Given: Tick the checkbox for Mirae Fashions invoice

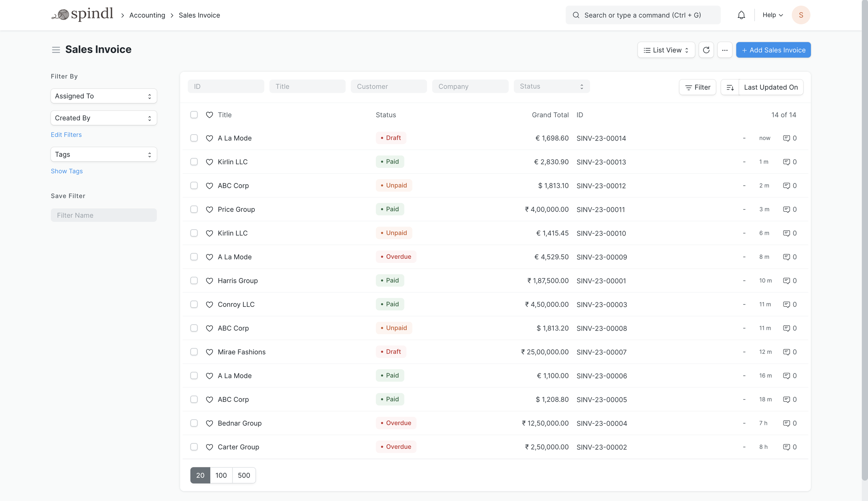Looking at the screenshot, I should pyautogui.click(x=194, y=352).
